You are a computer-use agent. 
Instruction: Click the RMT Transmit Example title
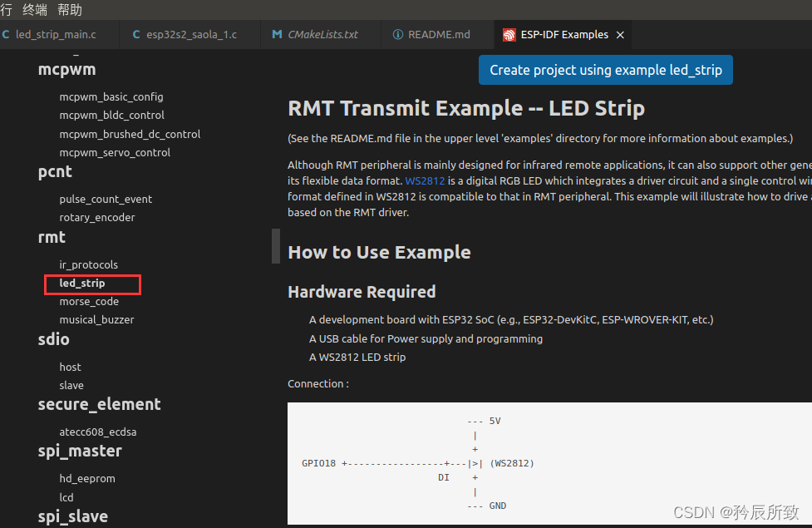[466, 109]
